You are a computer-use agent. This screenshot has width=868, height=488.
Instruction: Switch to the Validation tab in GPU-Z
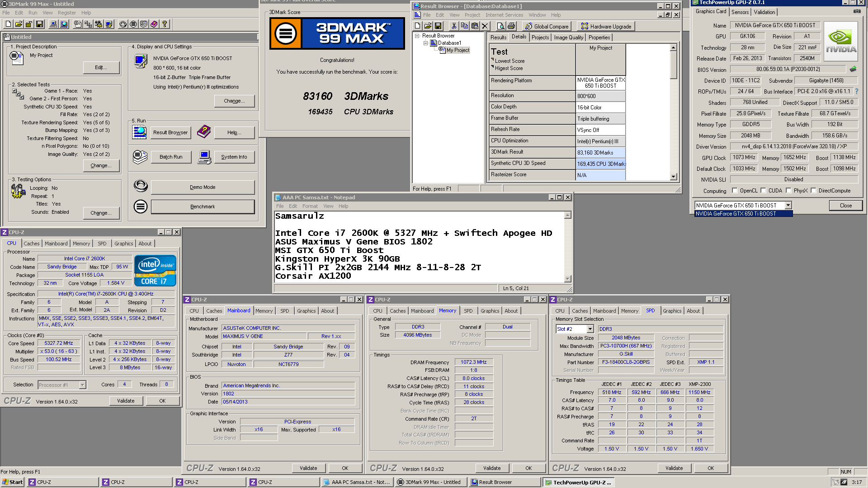click(x=764, y=12)
